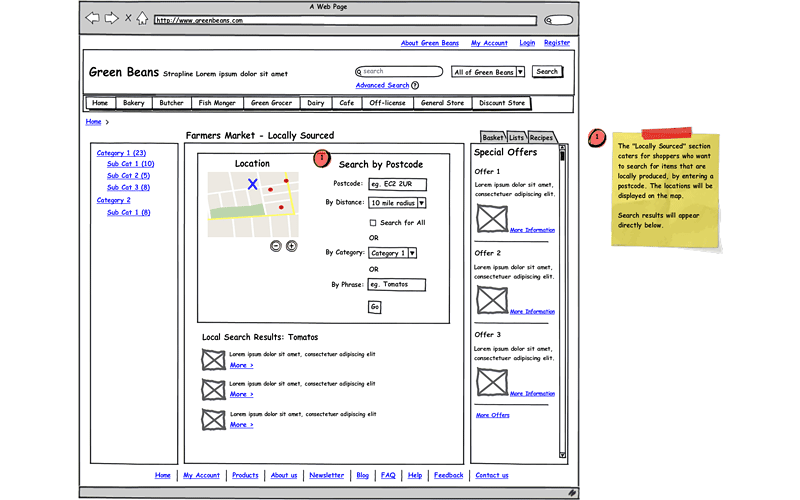The width and height of the screenshot is (800, 500).
Task: Click the browser back arrow
Action: (92, 18)
